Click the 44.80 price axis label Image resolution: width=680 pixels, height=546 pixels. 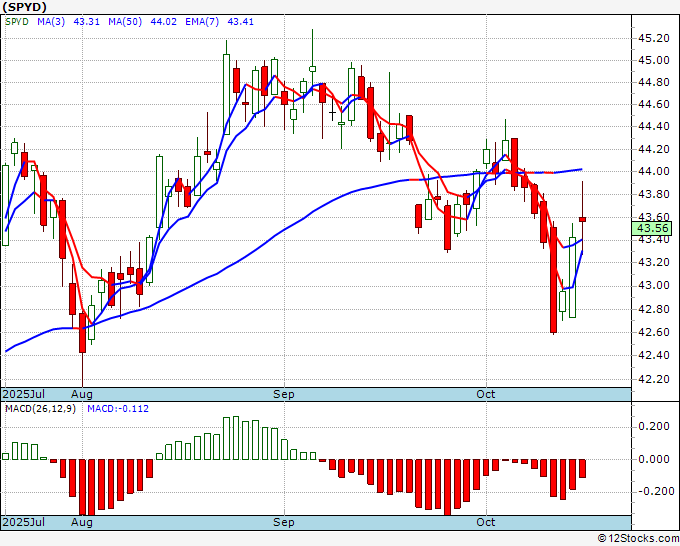(654, 82)
